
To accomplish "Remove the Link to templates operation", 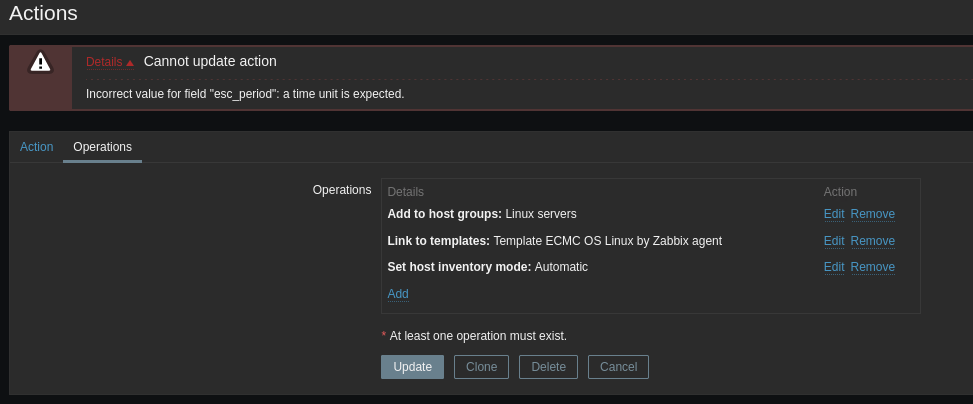I will (872, 241).
